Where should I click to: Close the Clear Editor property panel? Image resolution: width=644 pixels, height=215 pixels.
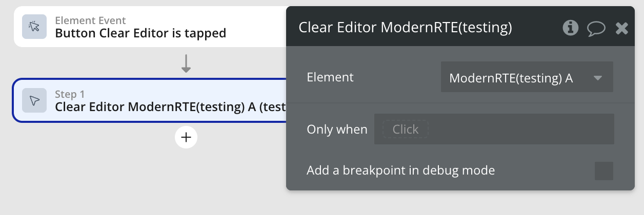tap(622, 28)
